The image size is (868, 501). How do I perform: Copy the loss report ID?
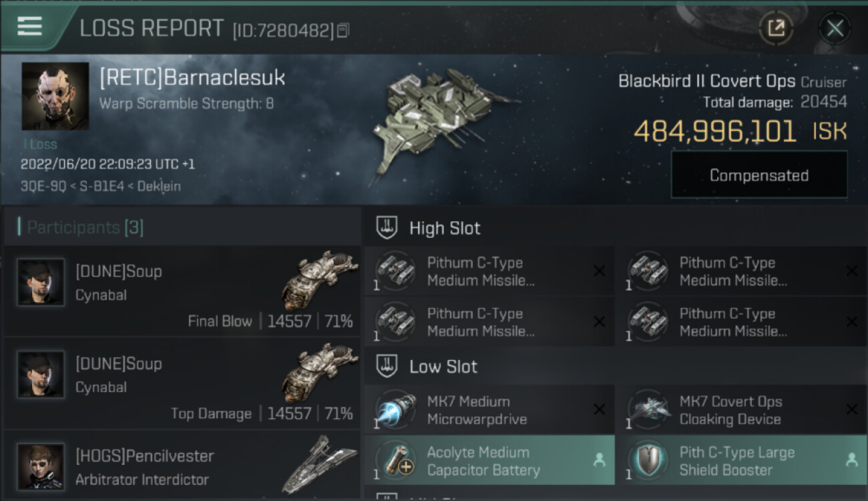[343, 30]
